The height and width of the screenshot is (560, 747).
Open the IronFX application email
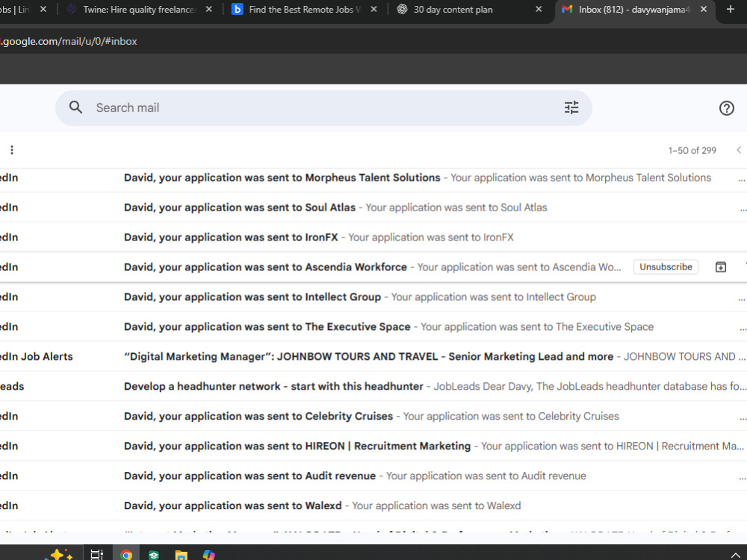tap(373, 237)
